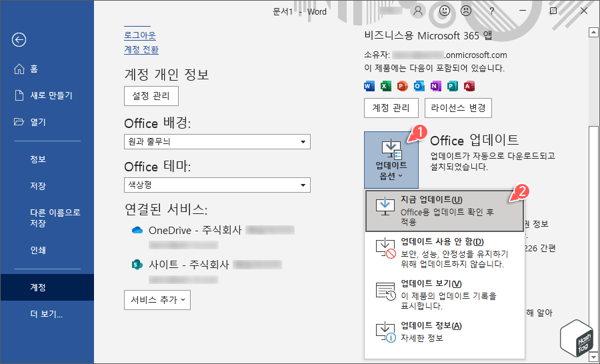The height and width of the screenshot is (364, 600).
Task: Click the scrollbar up arrow
Action: [x=593, y=33]
